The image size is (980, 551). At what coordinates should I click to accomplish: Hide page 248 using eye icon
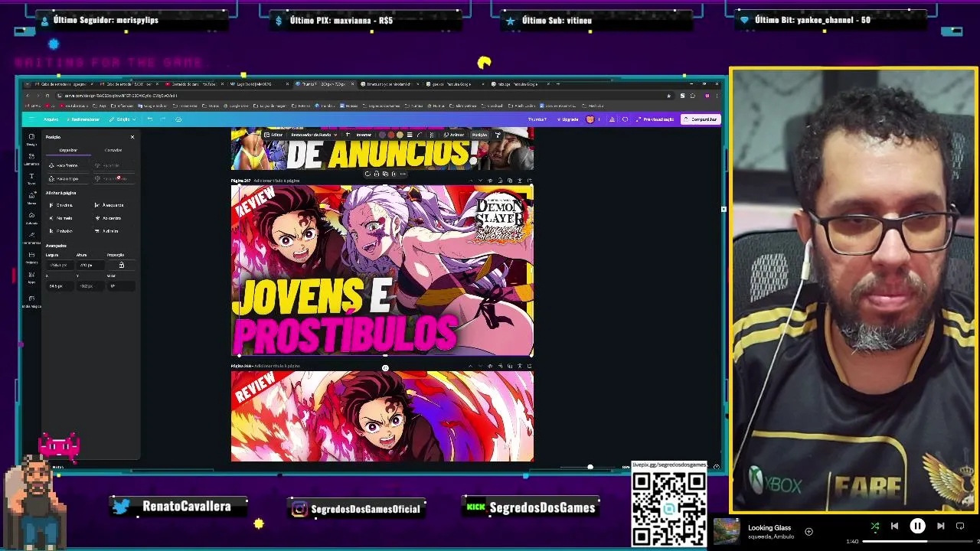[x=490, y=366]
